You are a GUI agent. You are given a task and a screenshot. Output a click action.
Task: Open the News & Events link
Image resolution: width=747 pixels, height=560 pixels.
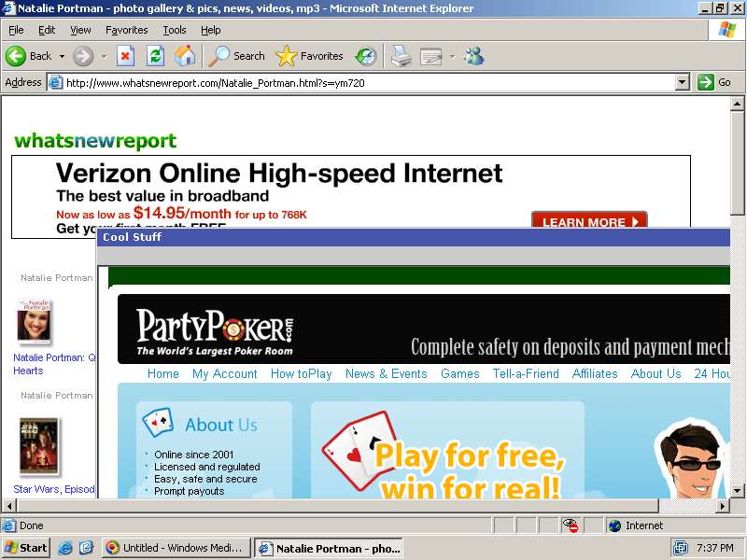pos(387,374)
